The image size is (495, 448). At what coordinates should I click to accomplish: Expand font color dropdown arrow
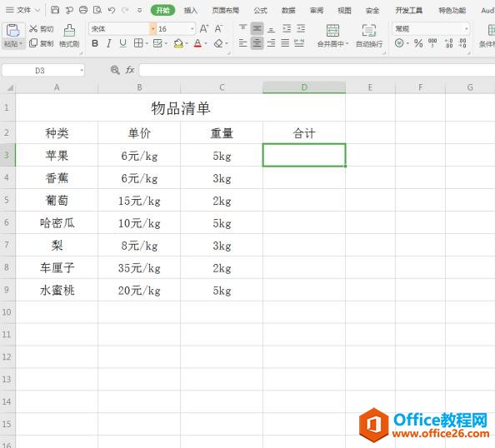click(x=206, y=43)
